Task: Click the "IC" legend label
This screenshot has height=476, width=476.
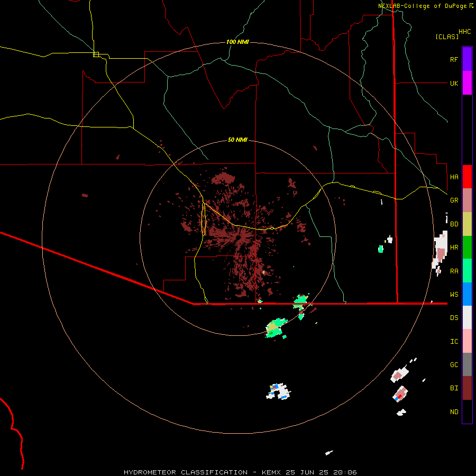Action: (x=454, y=342)
